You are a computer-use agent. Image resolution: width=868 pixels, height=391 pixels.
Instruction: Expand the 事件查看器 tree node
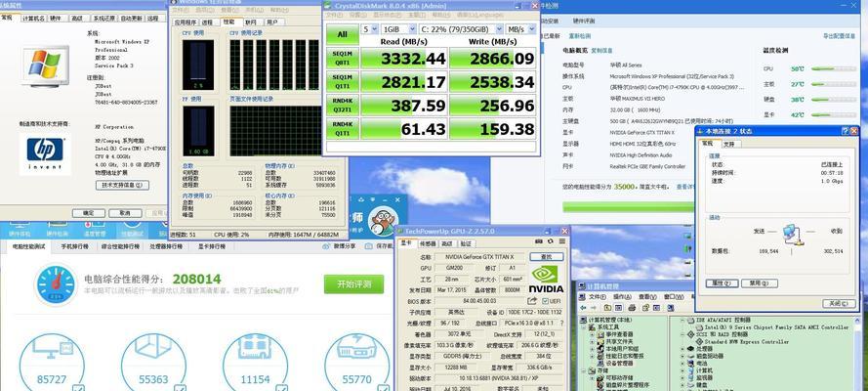(x=593, y=334)
